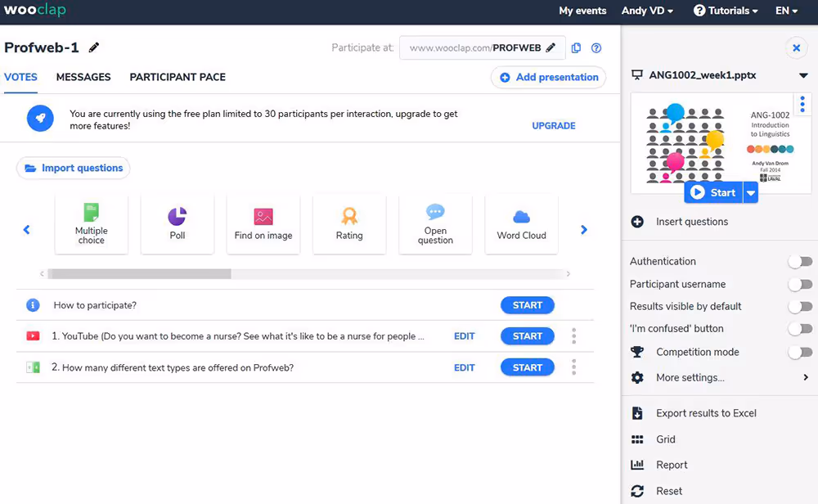Open three-dot menu for YouTube question
Screen dimensions: 818x504
pos(574,336)
